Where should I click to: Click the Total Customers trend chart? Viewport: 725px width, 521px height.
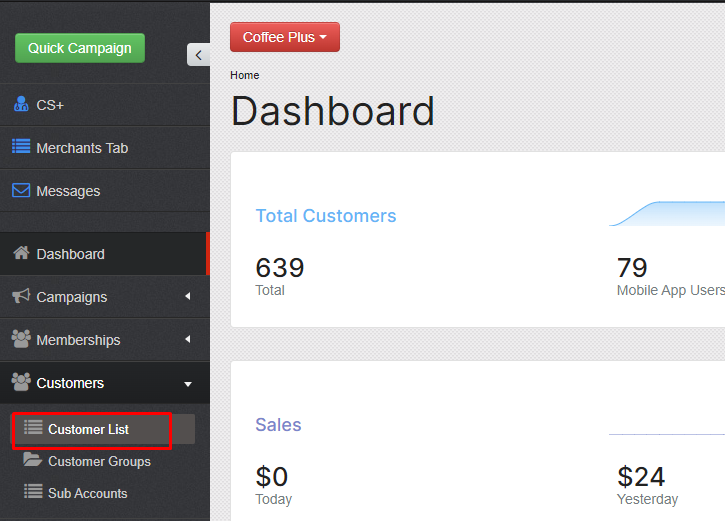(x=667, y=214)
